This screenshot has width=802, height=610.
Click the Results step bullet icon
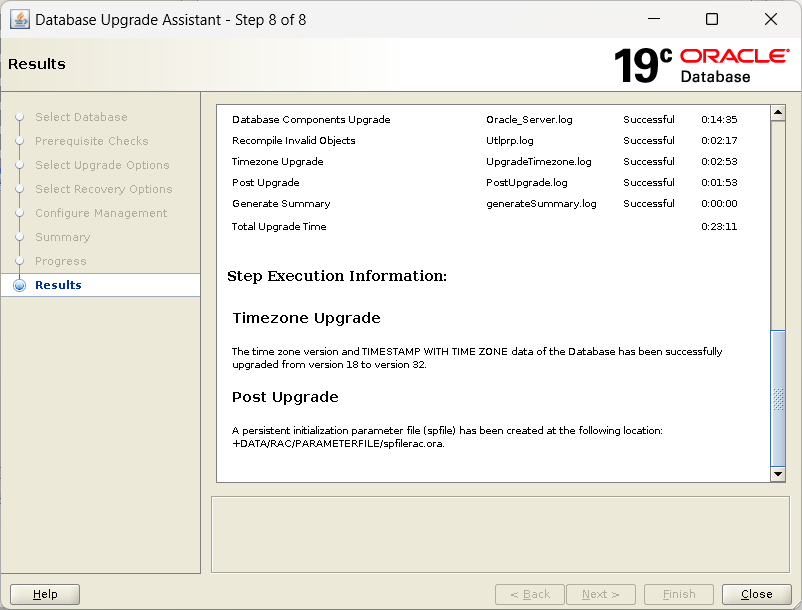pyautogui.click(x=19, y=285)
